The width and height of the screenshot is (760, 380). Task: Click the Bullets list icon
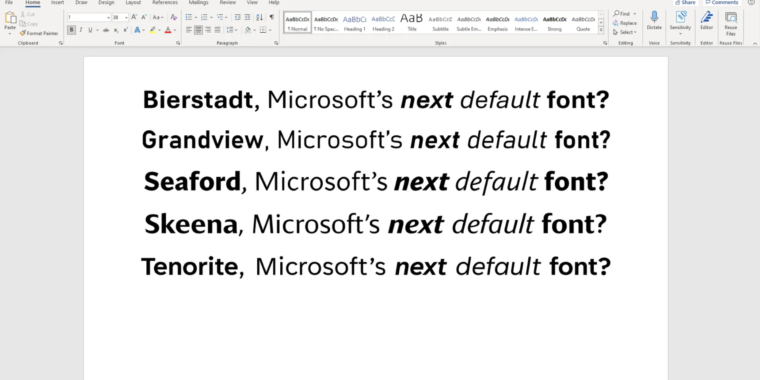[x=189, y=17]
